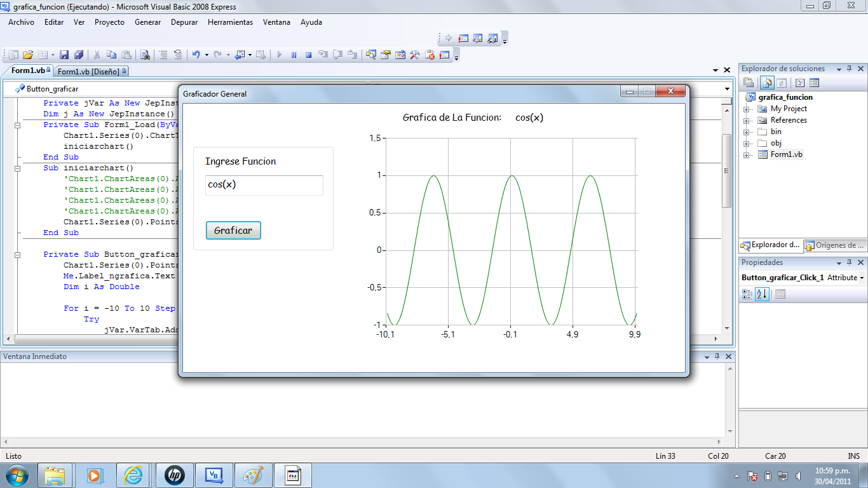
Task: Click the Detener depuración (stop) icon
Action: 309,55
